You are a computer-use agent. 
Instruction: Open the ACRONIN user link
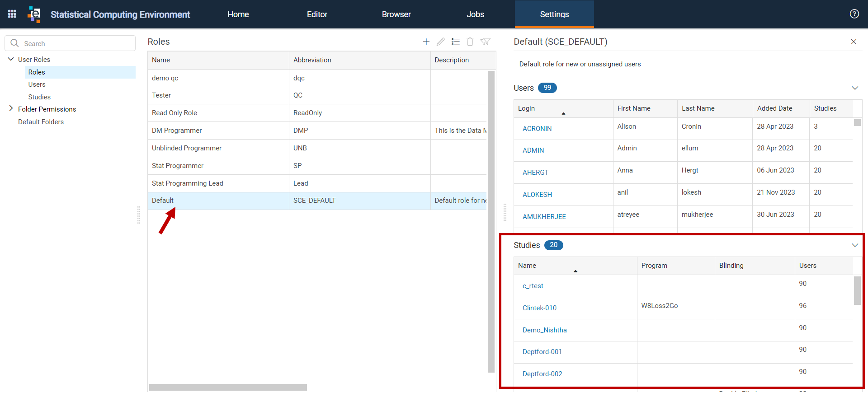(537, 129)
